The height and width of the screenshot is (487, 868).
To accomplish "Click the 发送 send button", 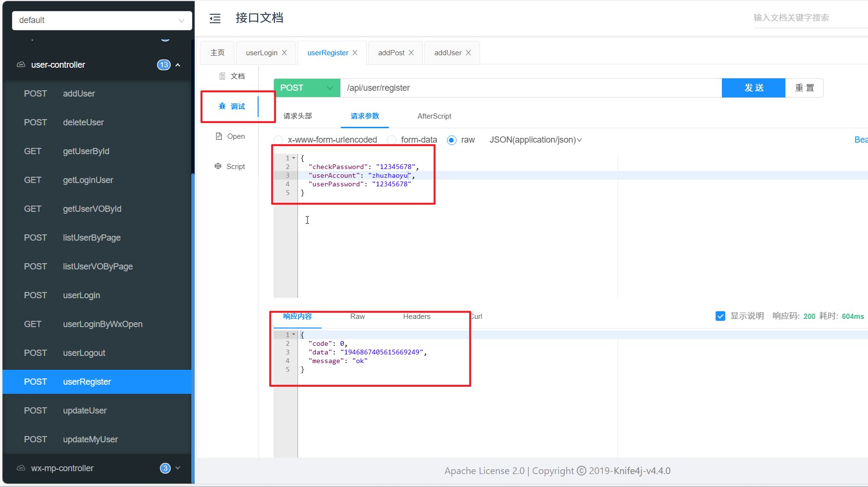I will 753,88.
